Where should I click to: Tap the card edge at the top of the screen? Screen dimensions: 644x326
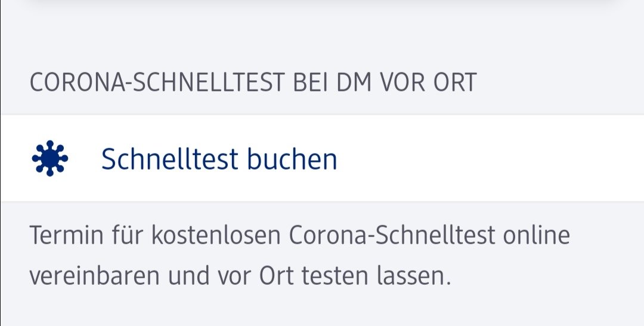[322, 2]
